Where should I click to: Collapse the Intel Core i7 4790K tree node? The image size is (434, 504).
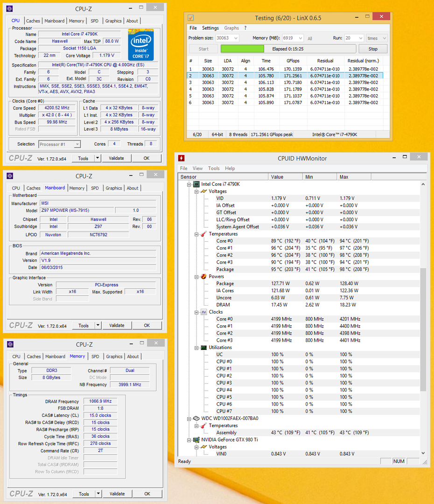coord(189,184)
